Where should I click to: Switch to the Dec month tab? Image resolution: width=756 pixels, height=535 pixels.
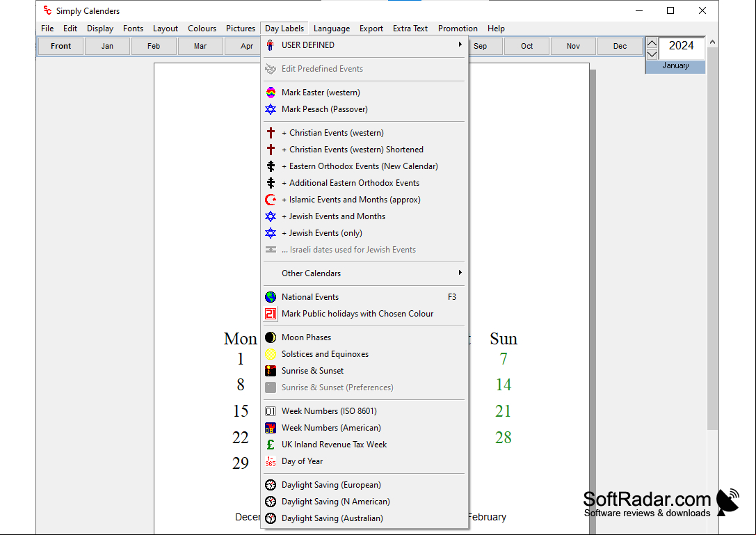(x=620, y=47)
